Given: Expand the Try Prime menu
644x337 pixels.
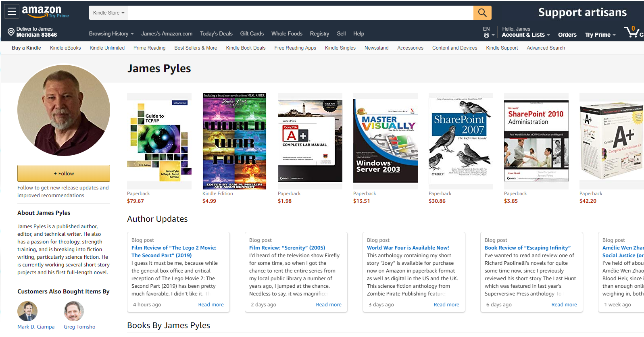Looking at the screenshot, I should click(x=600, y=35).
